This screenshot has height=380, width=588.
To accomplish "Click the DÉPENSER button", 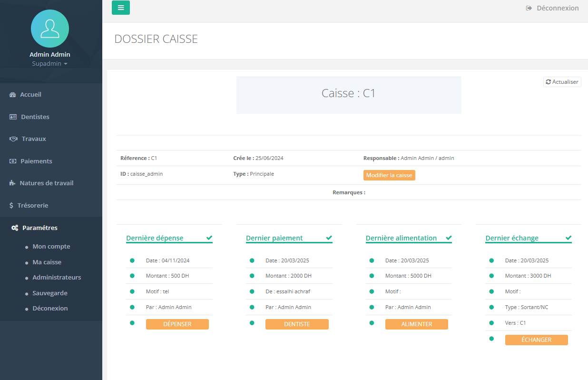I will [177, 324].
